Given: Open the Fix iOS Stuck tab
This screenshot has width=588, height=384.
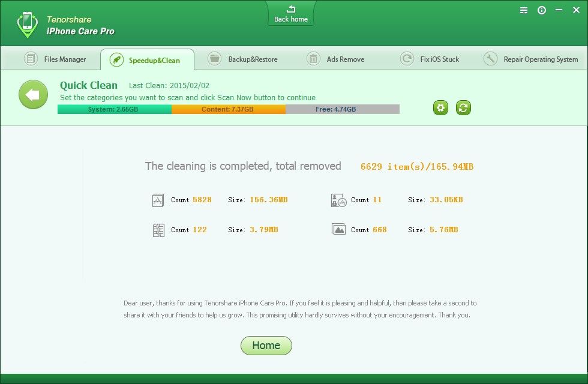Looking at the screenshot, I should (430, 59).
